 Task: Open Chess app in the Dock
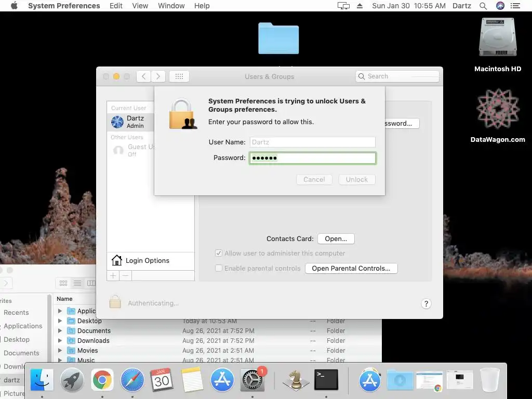coord(296,380)
